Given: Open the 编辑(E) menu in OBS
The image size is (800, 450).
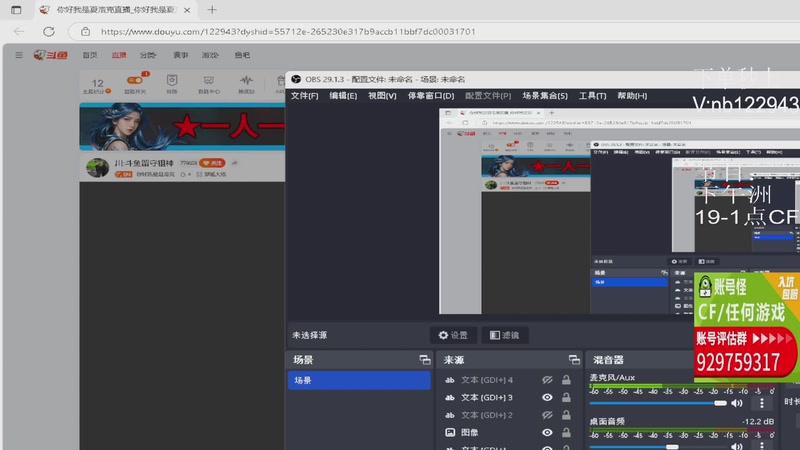Looking at the screenshot, I should pyautogui.click(x=343, y=95).
